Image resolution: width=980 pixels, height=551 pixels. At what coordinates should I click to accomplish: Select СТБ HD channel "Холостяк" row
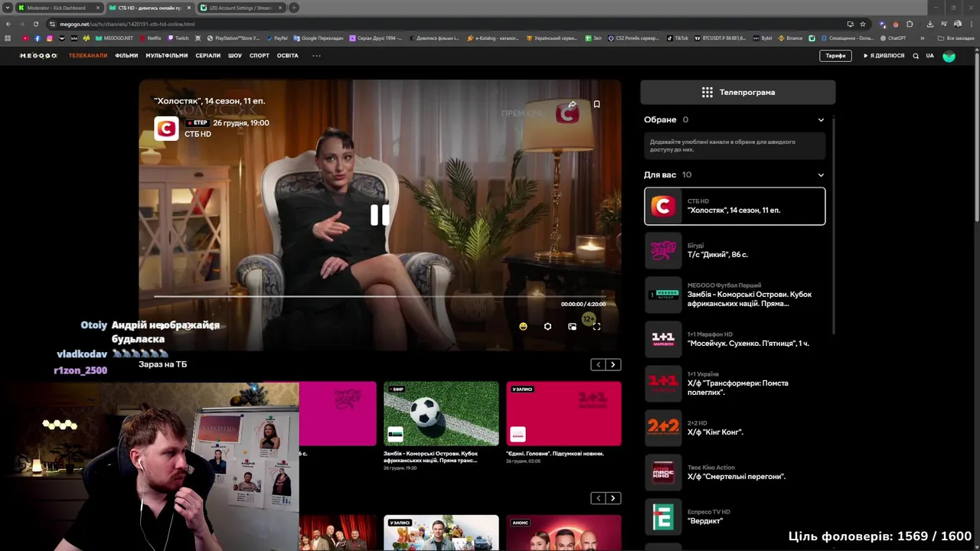click(735, 207)
